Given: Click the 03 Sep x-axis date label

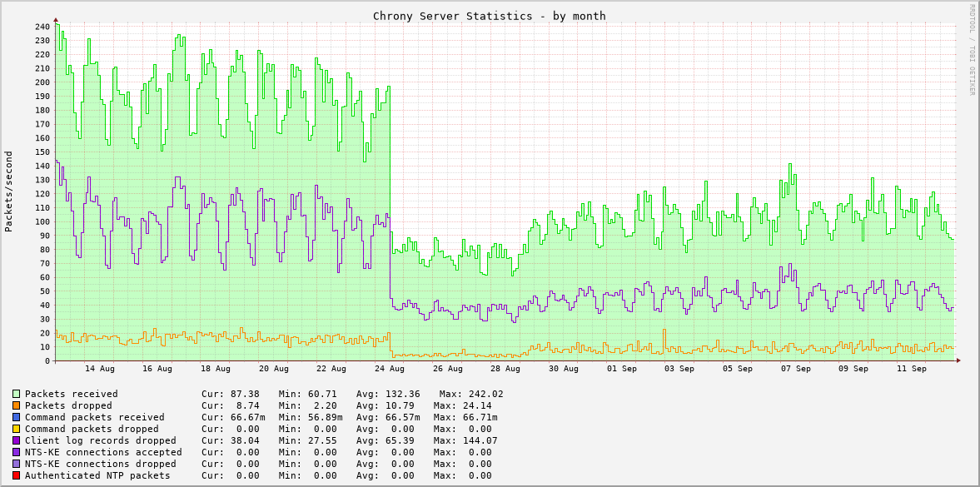Looking at the screenshot, I should [679, 369].
